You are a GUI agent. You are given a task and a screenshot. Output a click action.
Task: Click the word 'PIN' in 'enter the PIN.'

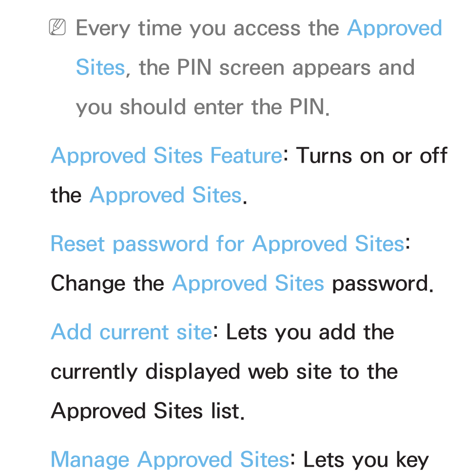coord(308,107)
